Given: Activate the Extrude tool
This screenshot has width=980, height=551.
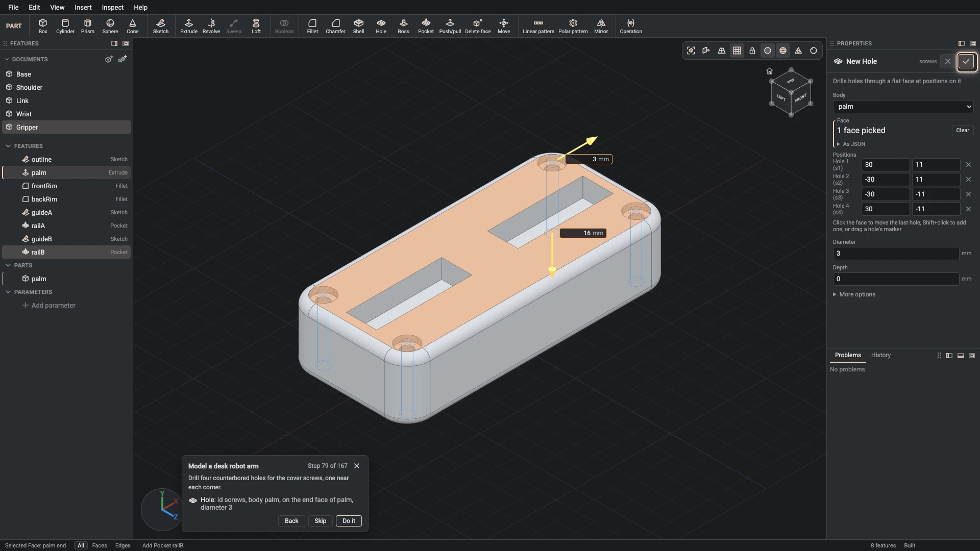Looking at the screenshot, I should (x=189, y=26).
